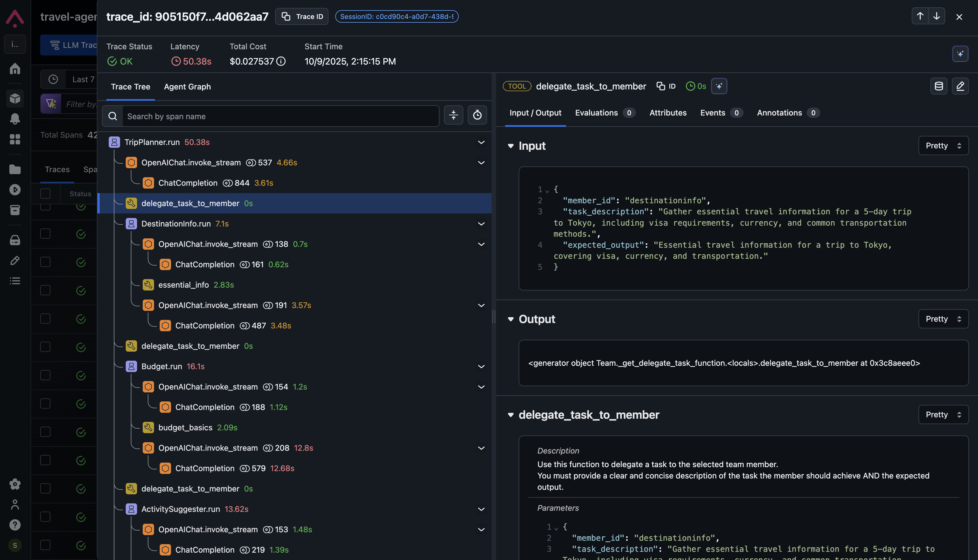The height and width of the screenshot is (560, 978).
Task: Copy the Trace ID button
Action: coord(302,16)
